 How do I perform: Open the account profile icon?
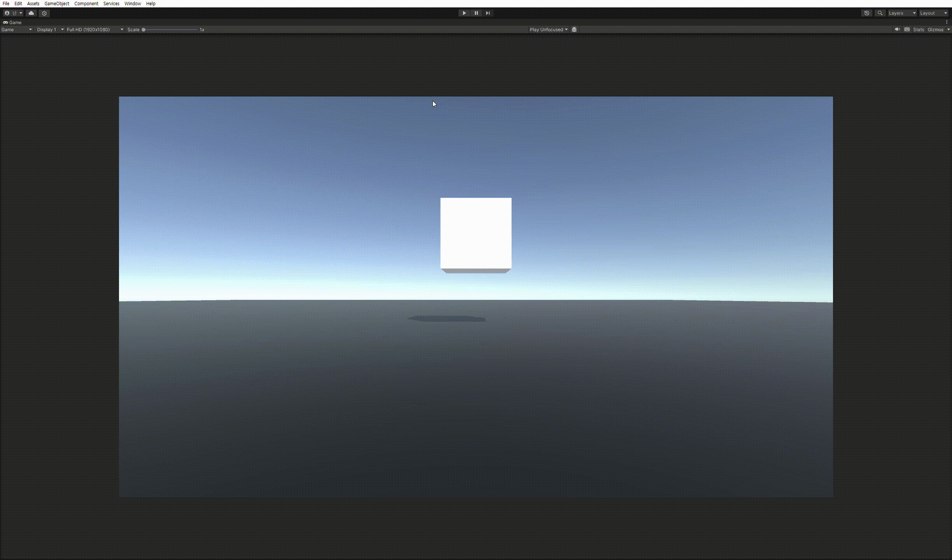(7, 13)
